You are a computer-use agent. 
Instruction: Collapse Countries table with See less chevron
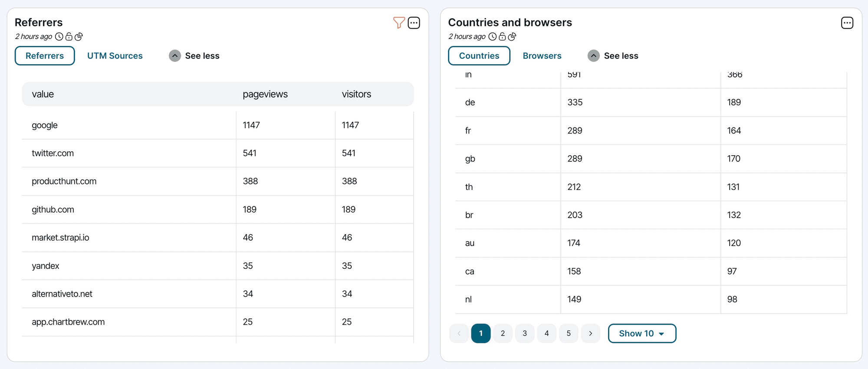594,56
